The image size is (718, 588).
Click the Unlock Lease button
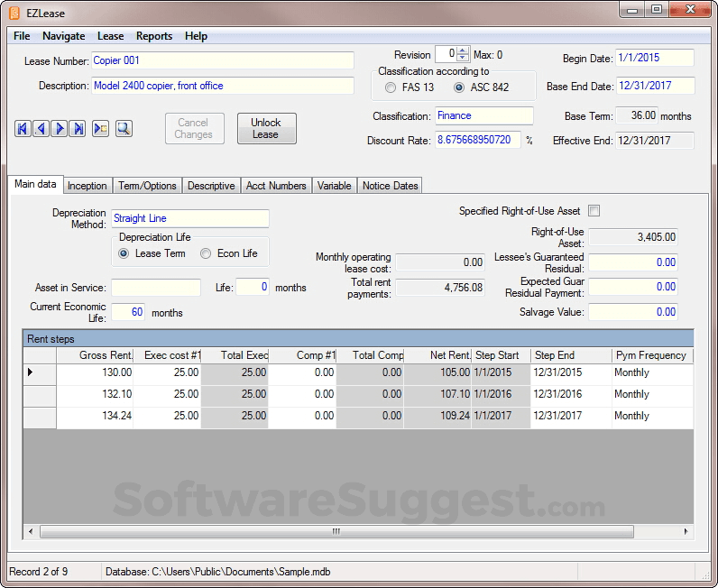pos(265,128)
